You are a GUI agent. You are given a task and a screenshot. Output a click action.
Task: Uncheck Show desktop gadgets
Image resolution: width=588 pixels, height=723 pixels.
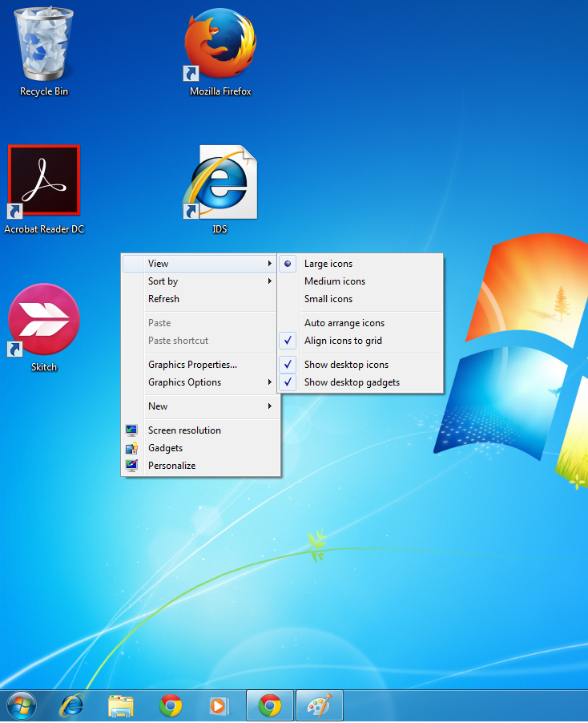(x=360, y=382)
